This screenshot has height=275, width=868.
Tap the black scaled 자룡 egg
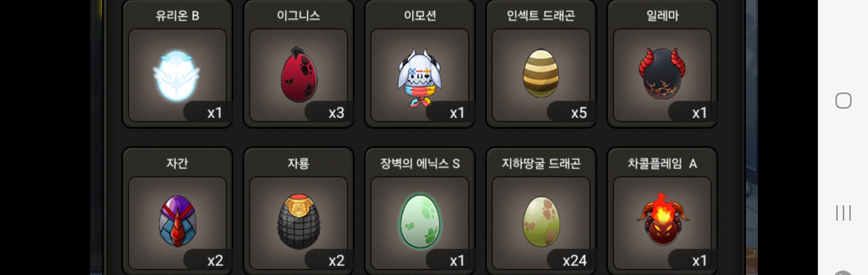point(299,222)
